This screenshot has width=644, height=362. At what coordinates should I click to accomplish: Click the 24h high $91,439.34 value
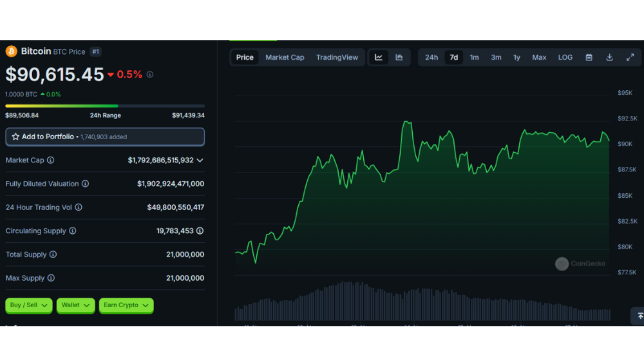click(188, 115)
